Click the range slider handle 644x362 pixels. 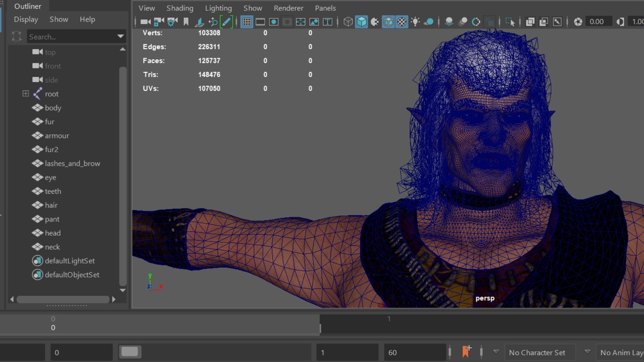[130, 352]
